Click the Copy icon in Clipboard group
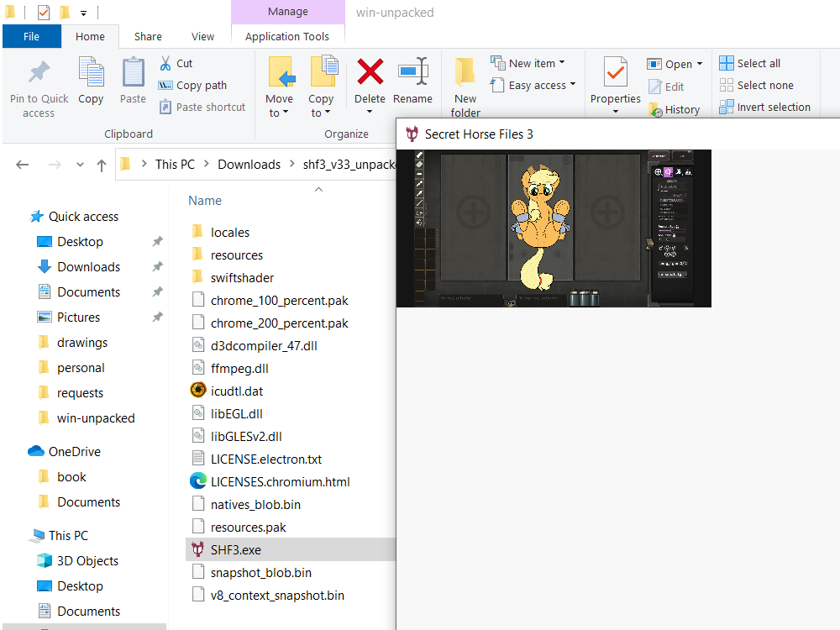The height and width of the screenshot is (630, 840). [x=91, y=71]
